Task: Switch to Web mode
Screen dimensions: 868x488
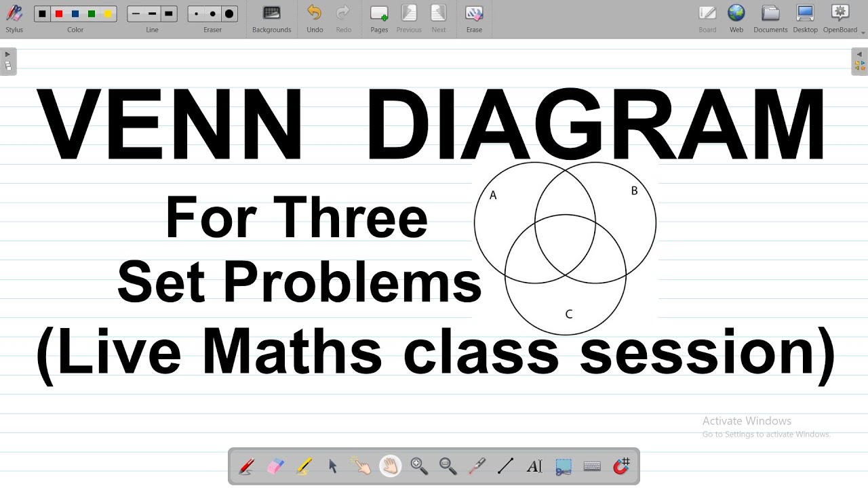Action: [x=736, y=18]
